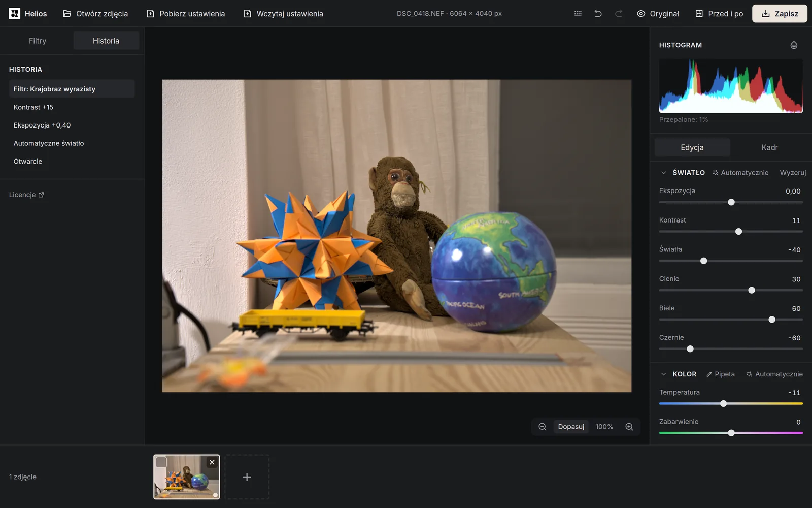Click the histogram clipping droplet icon
The image size is (812, 508).
point(794,45)
